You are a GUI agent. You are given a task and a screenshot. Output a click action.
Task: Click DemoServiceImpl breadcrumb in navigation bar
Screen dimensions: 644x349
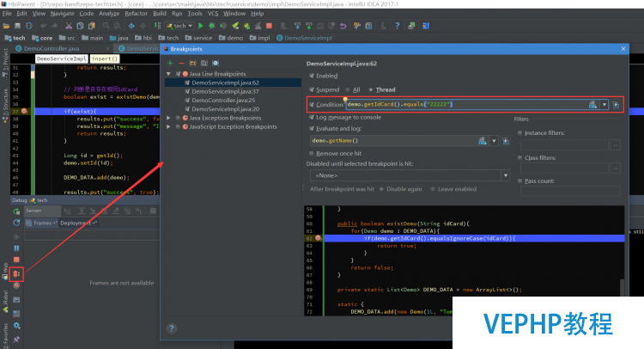tap(304, 38)
